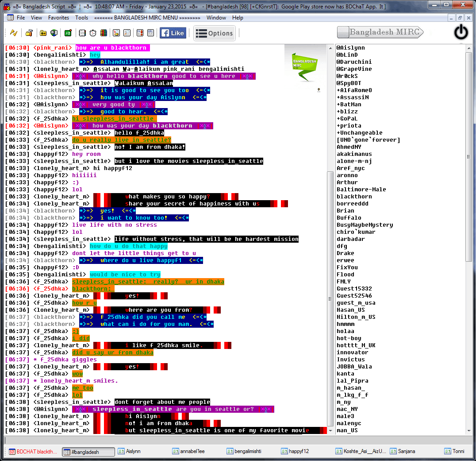Click the Facebook Like button
476x461 pixels.
tap(173, 33)
